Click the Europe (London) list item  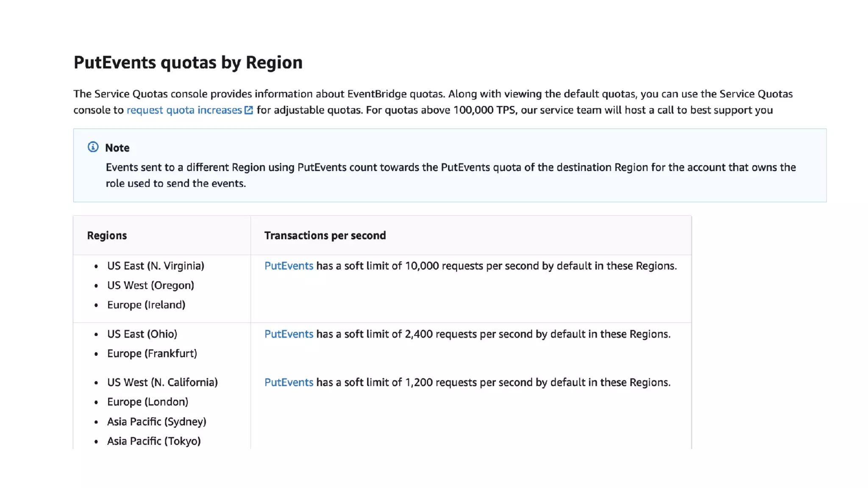pos(147,402)
